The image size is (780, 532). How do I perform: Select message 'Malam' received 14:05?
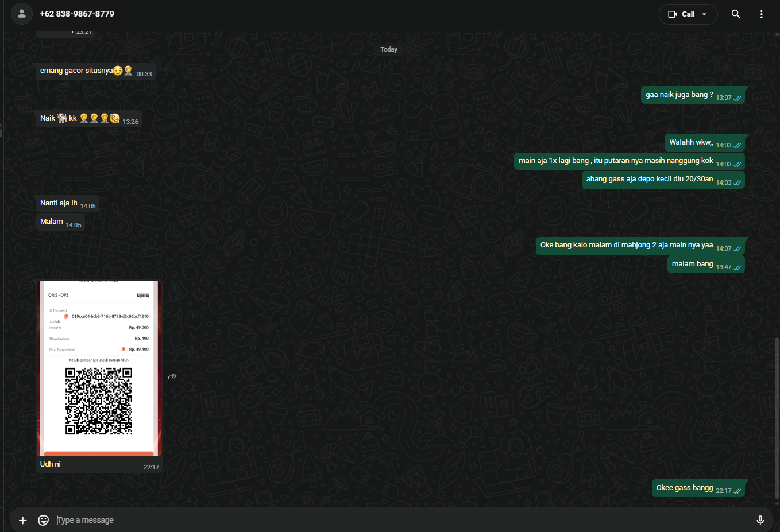tap(60, 222)
